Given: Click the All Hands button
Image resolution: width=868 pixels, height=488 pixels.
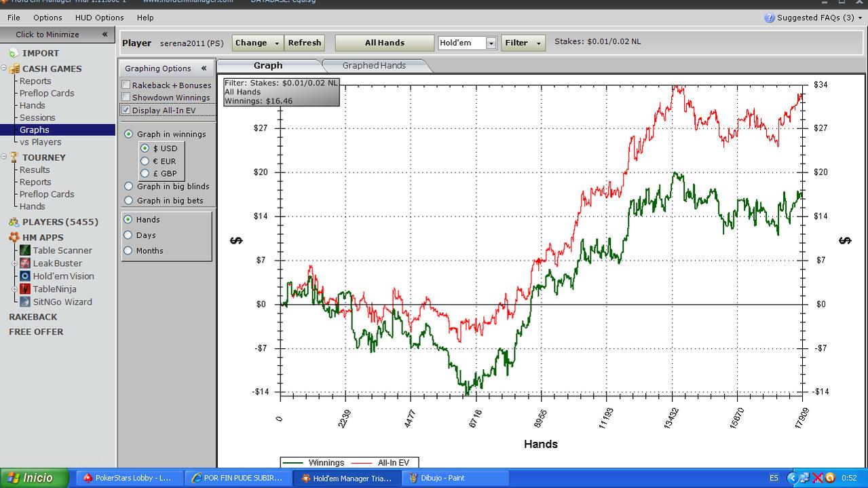Looking at the screenshot, I should click(385, 43).
